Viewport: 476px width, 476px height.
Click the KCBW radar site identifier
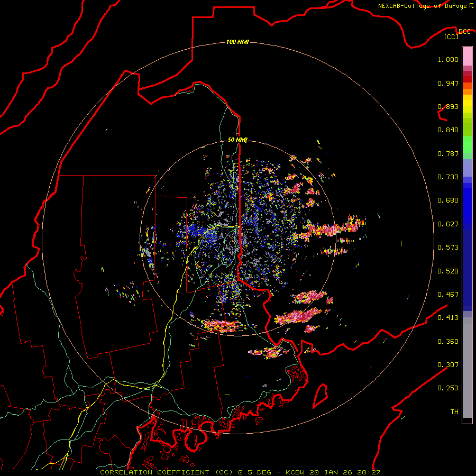point(296,472)
